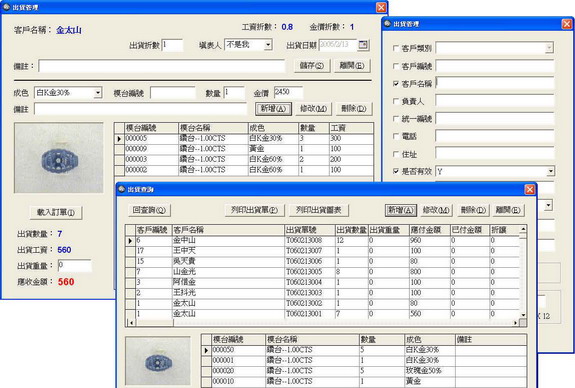Click the ring thumbnail in the left 出貨管理 window

pyautogui.click(x=59, y=158)
